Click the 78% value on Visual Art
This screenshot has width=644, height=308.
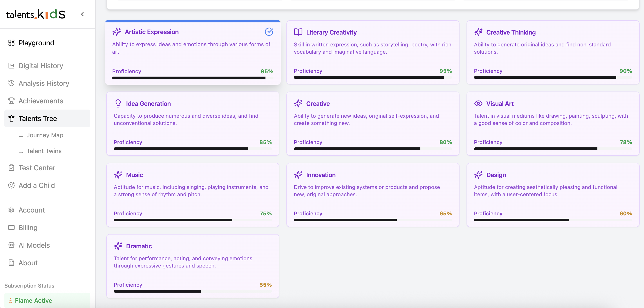[x=626, y=142]
